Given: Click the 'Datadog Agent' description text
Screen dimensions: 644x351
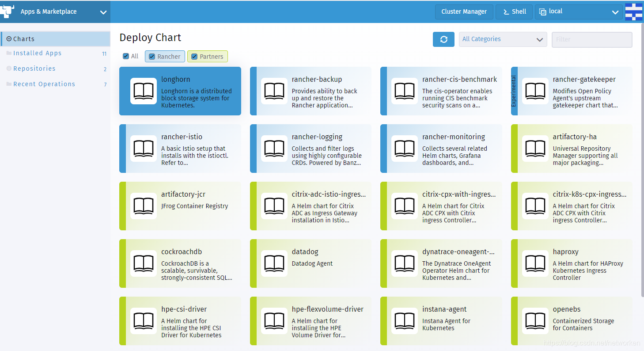Looking at the screenshot, I should tap(312, 263).
